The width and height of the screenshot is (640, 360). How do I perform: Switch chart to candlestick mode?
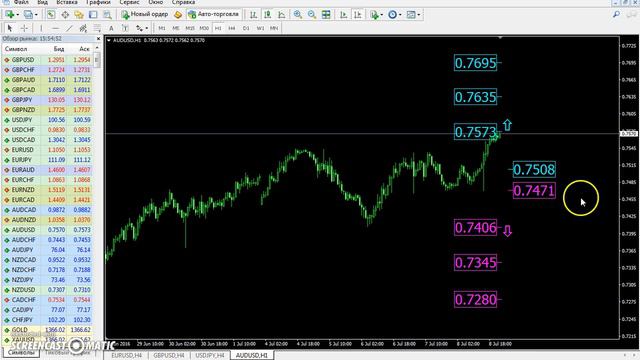click(268, 15)
